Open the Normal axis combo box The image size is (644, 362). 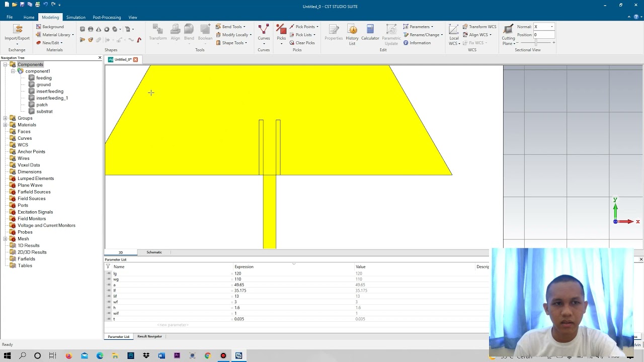[544, 27]
